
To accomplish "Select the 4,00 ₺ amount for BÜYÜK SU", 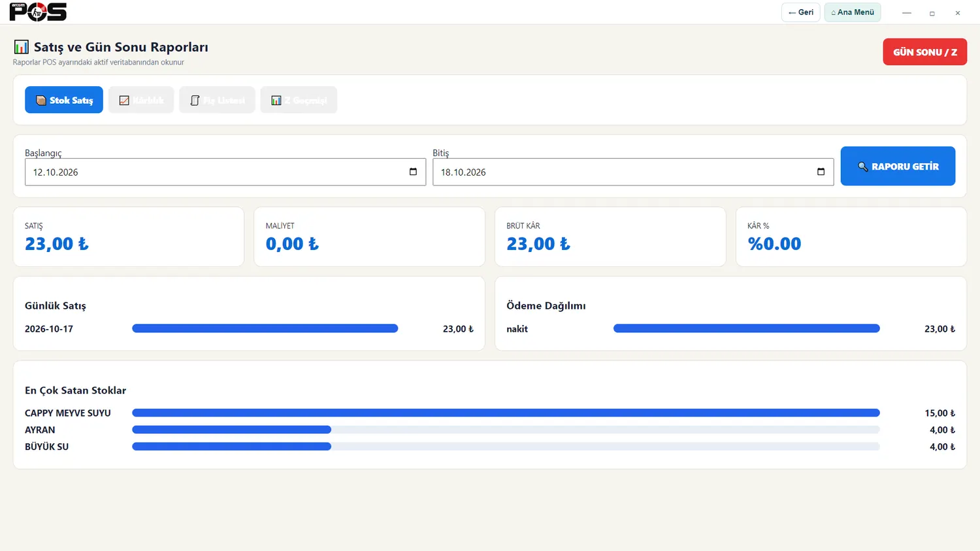I will [942, 447].
